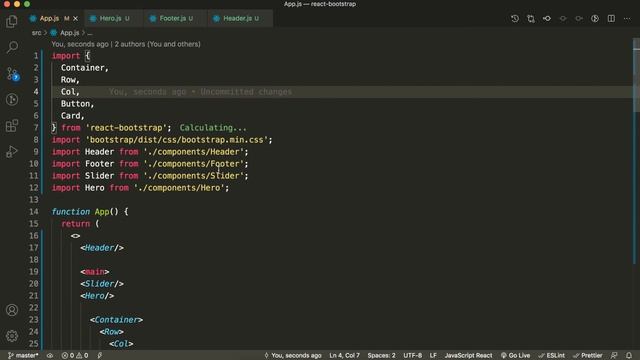The image size is (640, 360).
Task: Open the Search view in activity bar
Action: click(12, 47)
